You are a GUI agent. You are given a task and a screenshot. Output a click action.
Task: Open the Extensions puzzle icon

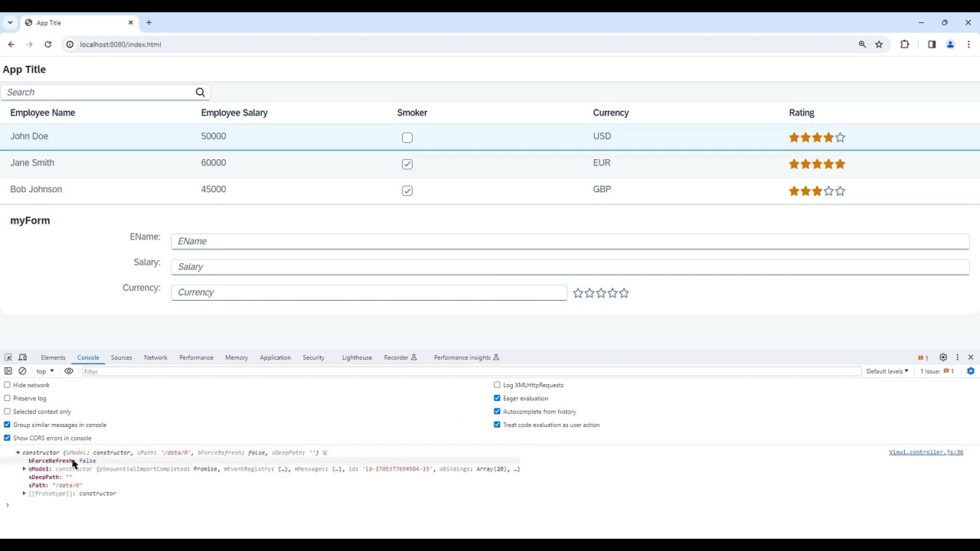905,44
